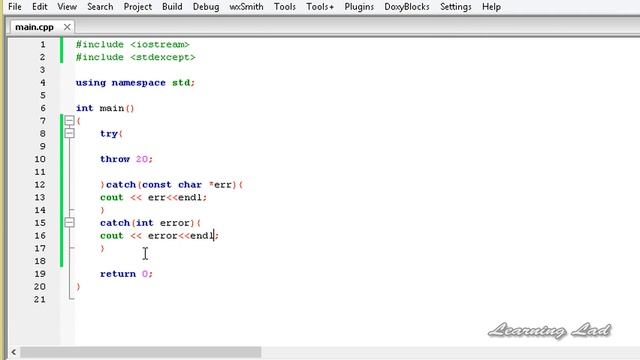640x360 pixels.
Task: Collapse the try block fold at line 8
Action: click(x=69, y=133)
